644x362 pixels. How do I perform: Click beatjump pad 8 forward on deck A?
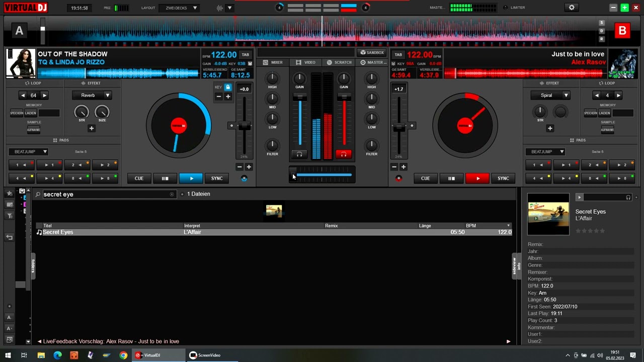point(105,178)
